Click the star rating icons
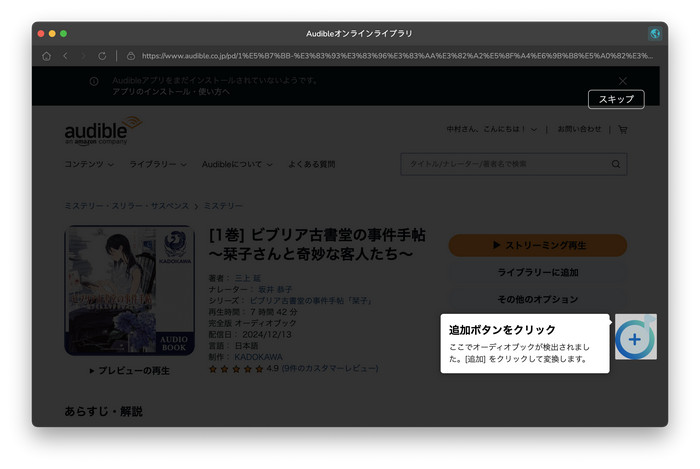 coord(236,369)
